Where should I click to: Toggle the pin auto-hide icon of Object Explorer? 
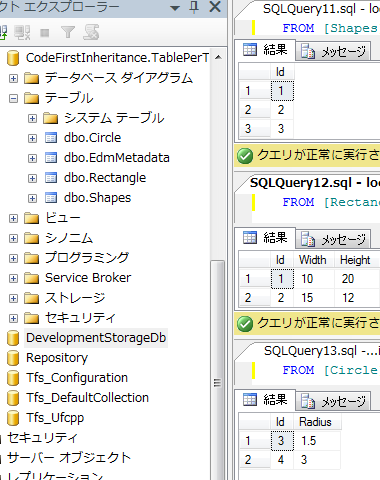click(194, 7)
